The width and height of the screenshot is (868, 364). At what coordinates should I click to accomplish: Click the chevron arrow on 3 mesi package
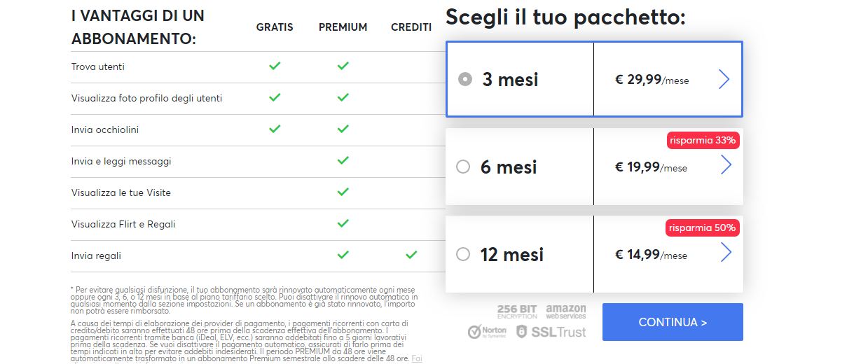click(x=724, y=79)
